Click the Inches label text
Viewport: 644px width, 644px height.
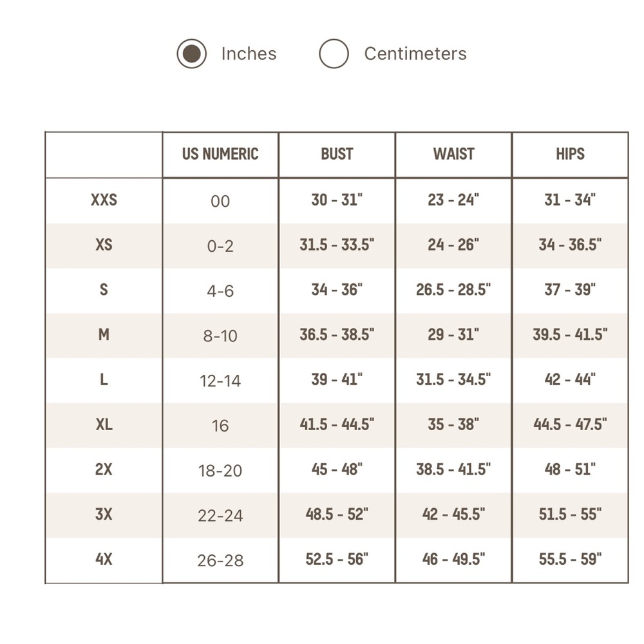[x=249, y=54]
